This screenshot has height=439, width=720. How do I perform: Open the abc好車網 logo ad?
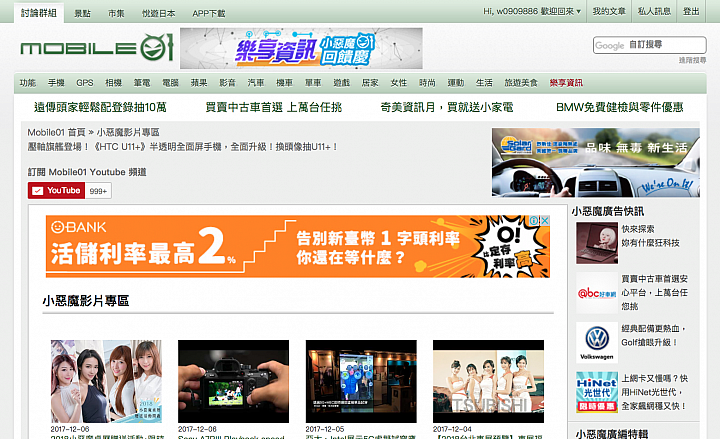click(596, 293)
